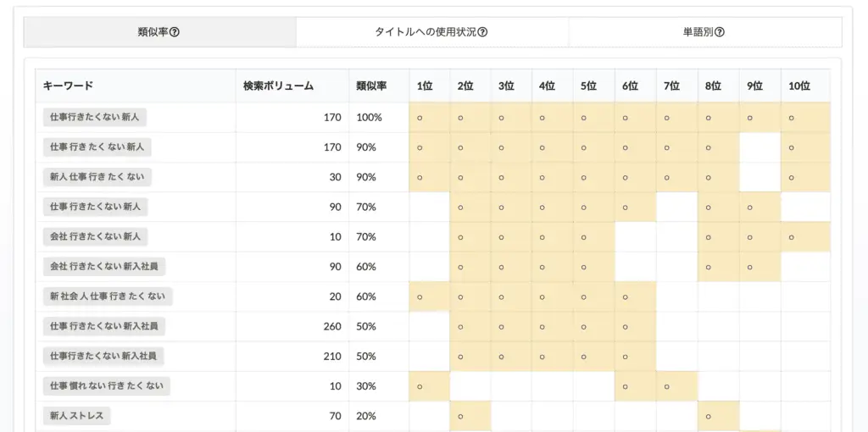Click the search volume value 20
This screenshot has width=868, height=432.
[336, 296]
